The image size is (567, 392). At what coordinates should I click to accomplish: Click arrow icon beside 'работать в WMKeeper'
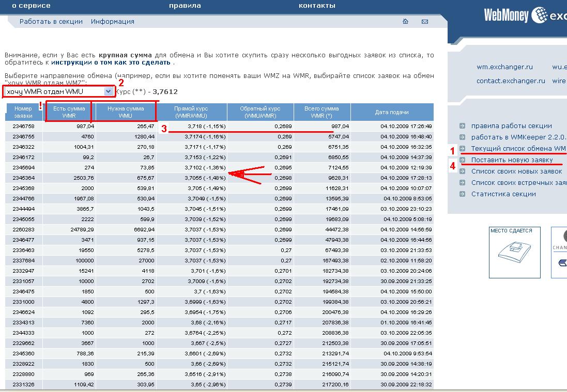pos(462,137)
